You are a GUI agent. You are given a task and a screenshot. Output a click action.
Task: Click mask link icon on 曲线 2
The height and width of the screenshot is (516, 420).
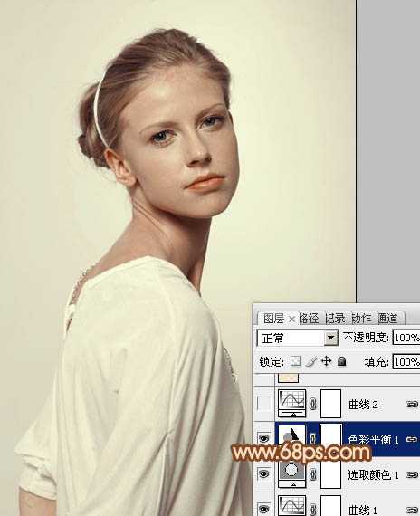pos(313,404)
